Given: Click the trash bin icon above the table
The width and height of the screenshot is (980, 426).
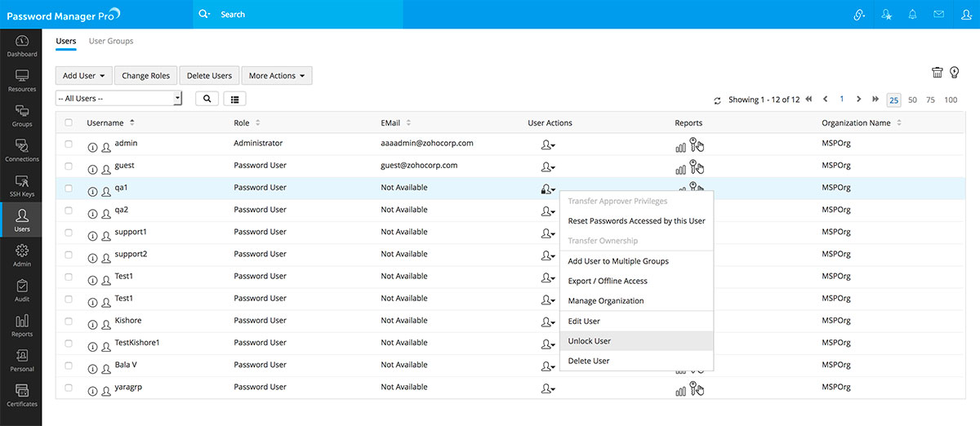Looking at the screenshot, I should pos(938,73).
